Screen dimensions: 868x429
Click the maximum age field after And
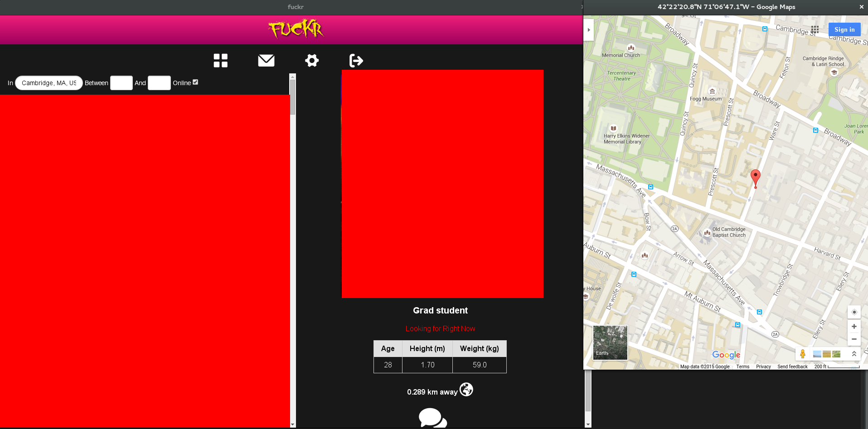pos(159,83)
